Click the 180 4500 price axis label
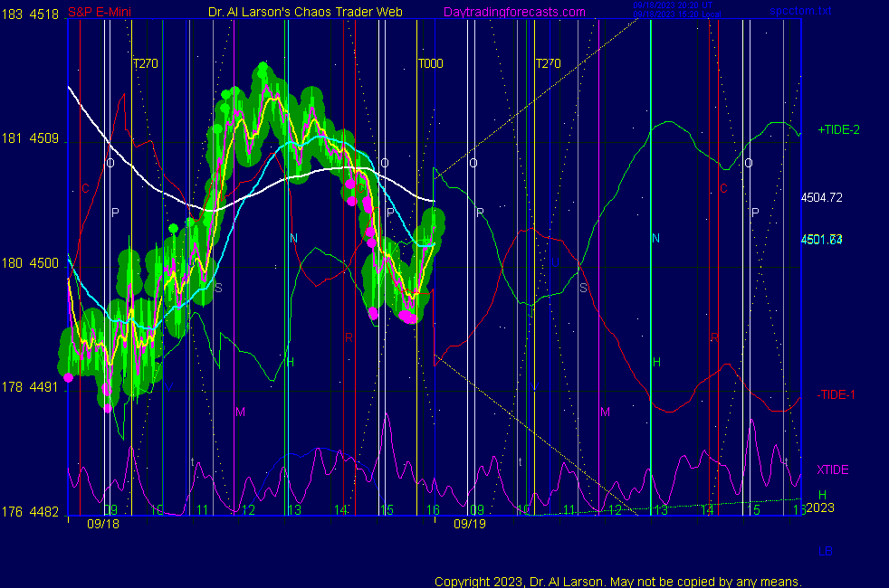The image size is (889, 588). [x=30, y=263]
